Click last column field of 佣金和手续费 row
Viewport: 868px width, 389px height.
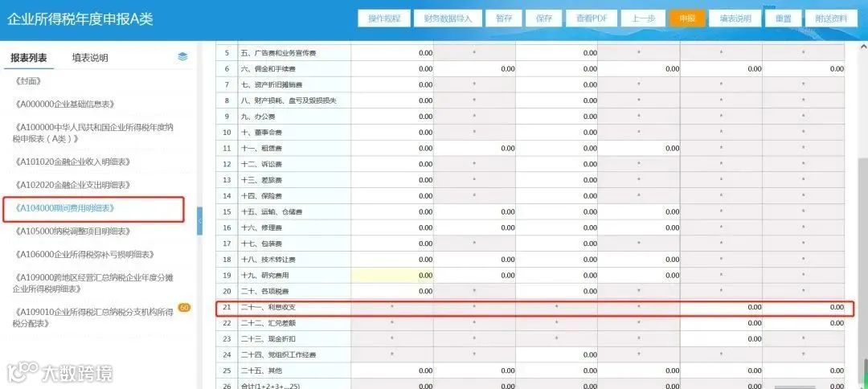[x=803, y=69]
